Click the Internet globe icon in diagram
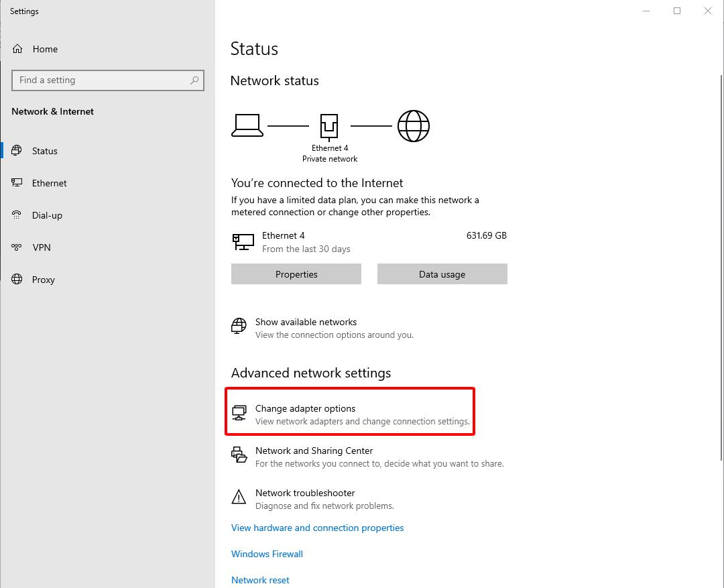The width and height of the screenshot is (724, 588). [413, 125]
